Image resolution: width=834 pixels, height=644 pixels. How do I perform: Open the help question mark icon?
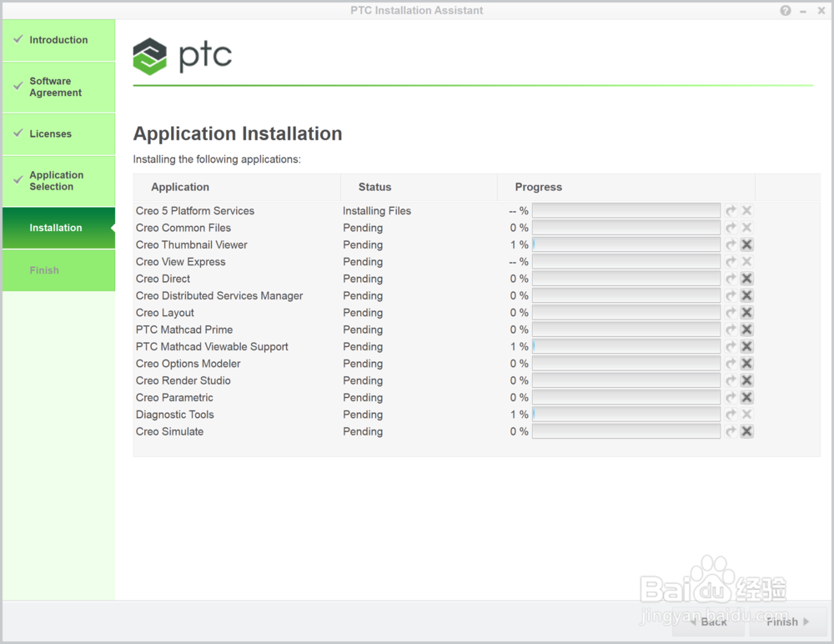click(x=786, y=11)
